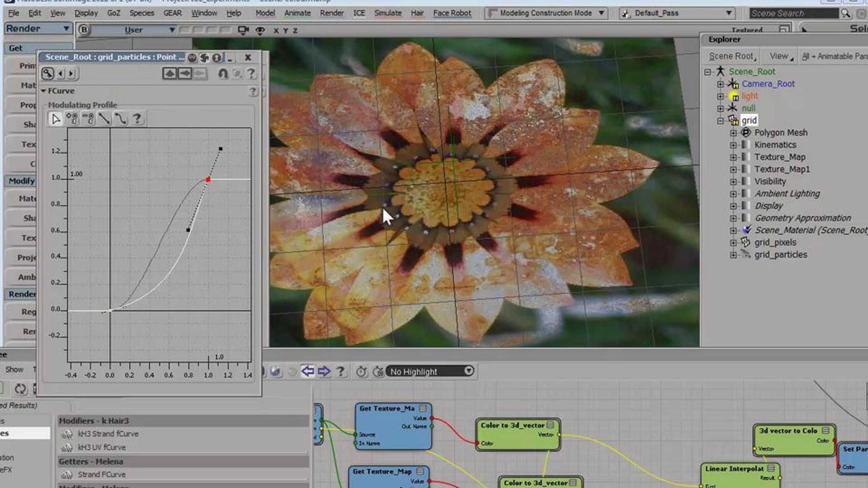Viewport: 868px width, 488px height.
Task: Open ICE tree toolbar help question mark
Action: pyautogui.click(x=340, y=371)
